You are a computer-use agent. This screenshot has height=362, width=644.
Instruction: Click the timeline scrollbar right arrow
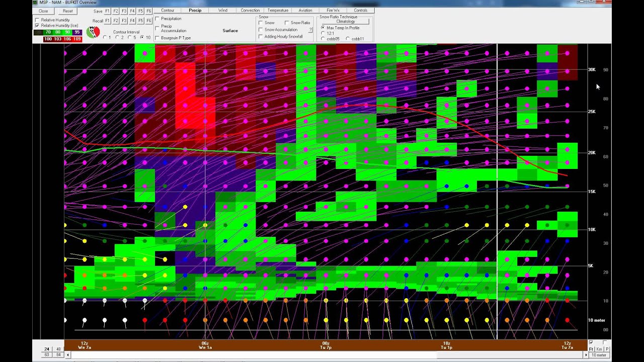click(586, 355)
